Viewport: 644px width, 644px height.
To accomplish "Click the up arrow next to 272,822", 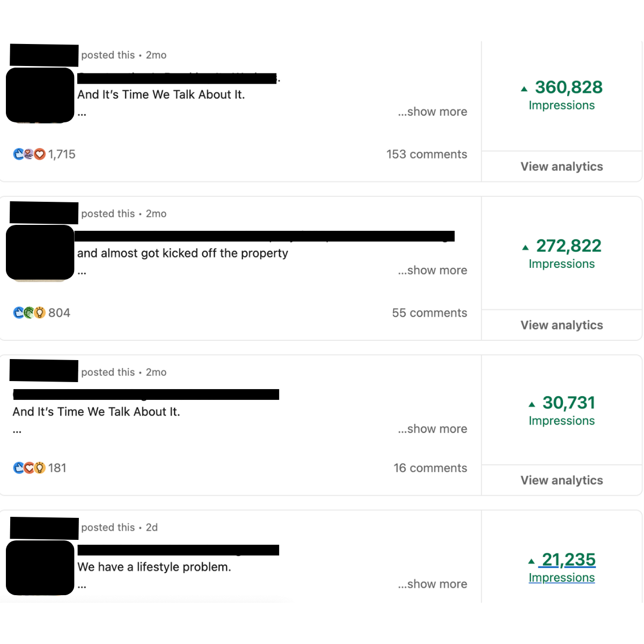I will tap(525, 247).
